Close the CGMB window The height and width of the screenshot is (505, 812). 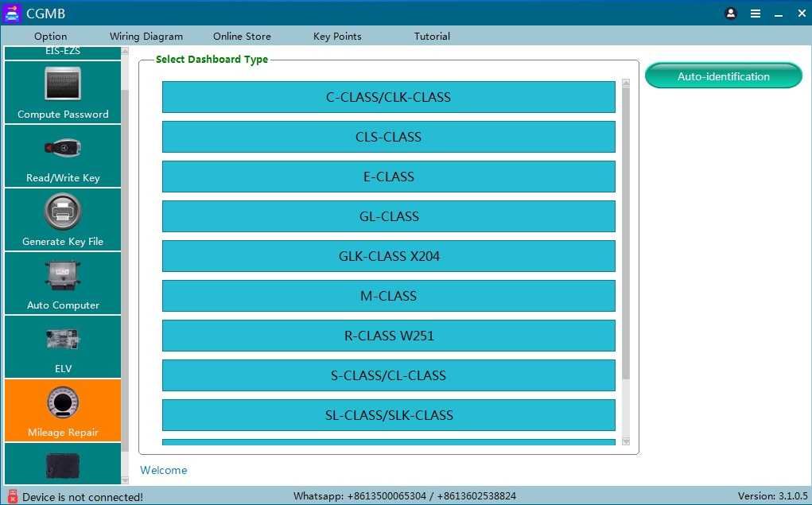point(802,14)
